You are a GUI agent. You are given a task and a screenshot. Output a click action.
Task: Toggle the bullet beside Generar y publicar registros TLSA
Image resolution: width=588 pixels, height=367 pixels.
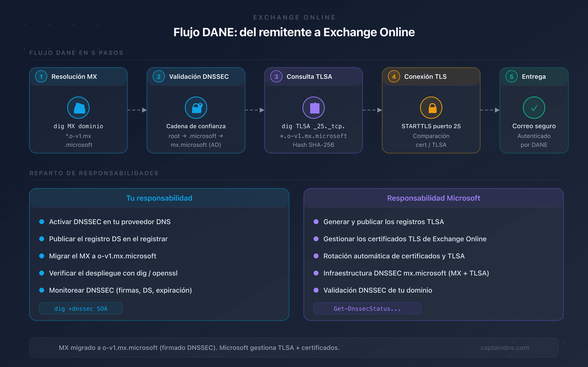coord(316,221)
